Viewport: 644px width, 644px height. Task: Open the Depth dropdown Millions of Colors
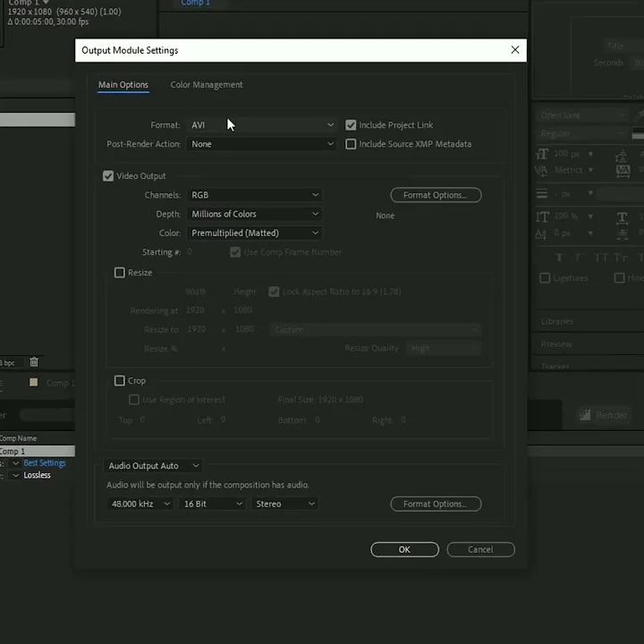[254, 214]
